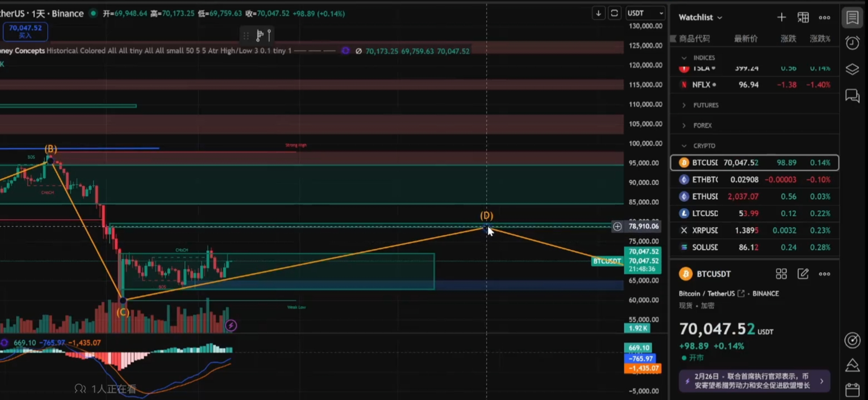Open the object tree layers icon
The image size is (868, 400).
(852, 69)
